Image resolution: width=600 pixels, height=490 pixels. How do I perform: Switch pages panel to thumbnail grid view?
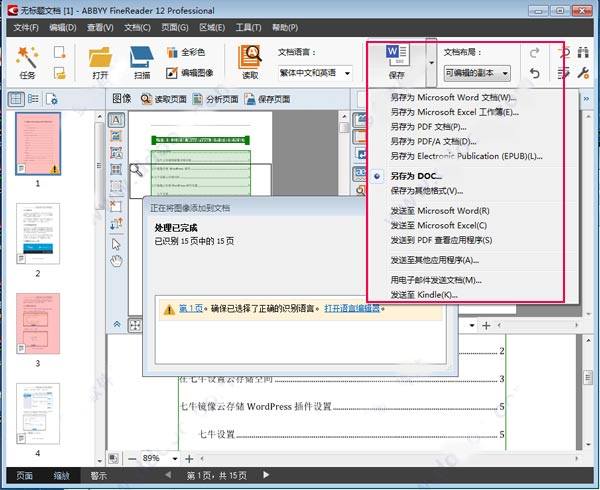pyautogui.click(x=16, y=99)
